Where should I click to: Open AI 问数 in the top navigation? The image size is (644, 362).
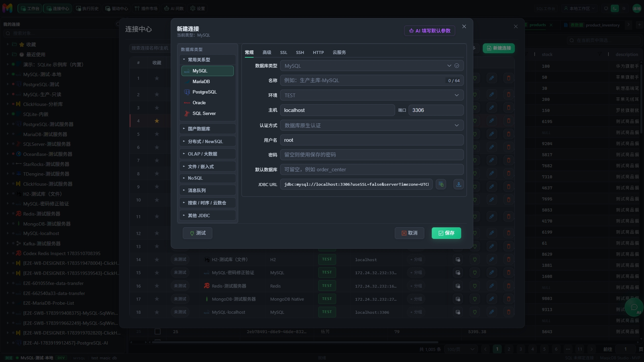(174, 8)
